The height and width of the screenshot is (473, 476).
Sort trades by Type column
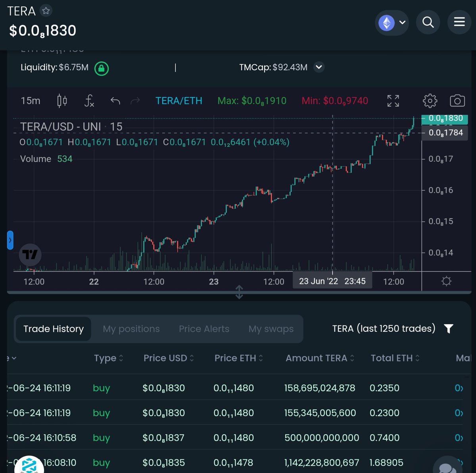(109, 358)
